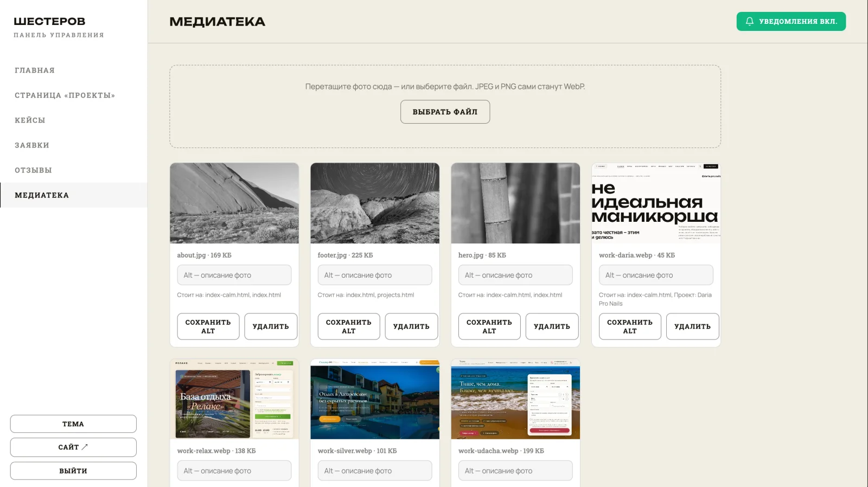Open the about.jpg thumbnail

tap(234, 203)
